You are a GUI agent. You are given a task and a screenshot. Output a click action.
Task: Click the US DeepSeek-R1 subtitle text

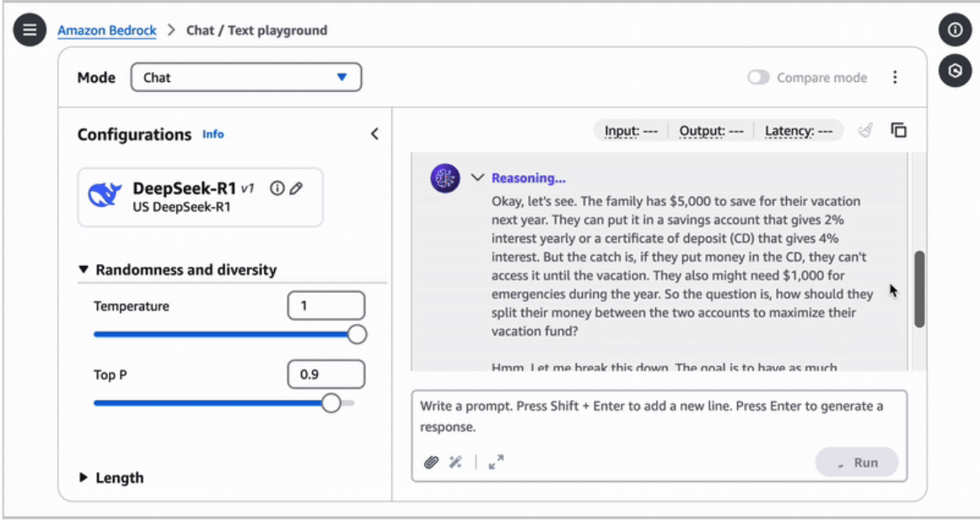[x=182, y=207]
